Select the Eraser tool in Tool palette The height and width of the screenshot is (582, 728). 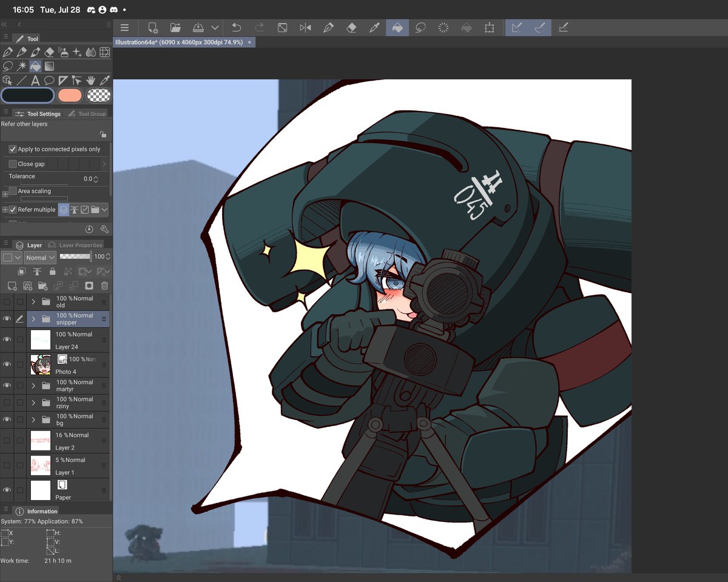click(x=50, y=53)
